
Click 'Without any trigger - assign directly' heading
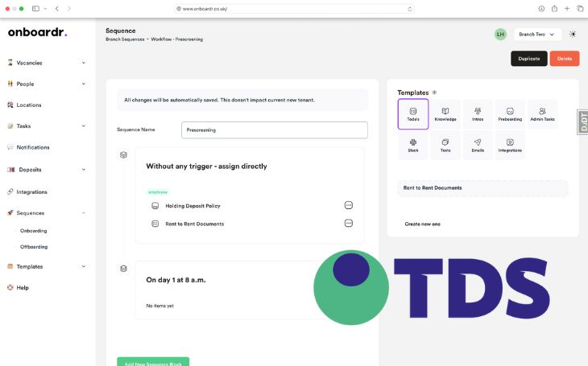pos(207,167)
